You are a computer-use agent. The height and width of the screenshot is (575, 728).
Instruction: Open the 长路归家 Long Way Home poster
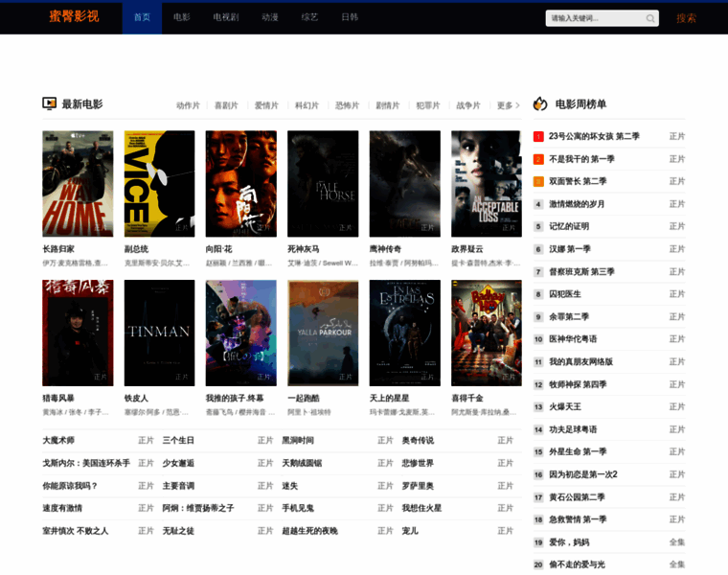78,184
